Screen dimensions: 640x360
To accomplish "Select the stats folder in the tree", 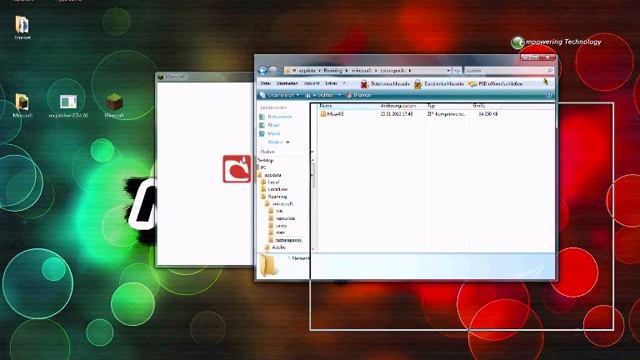I will [280, 233].
